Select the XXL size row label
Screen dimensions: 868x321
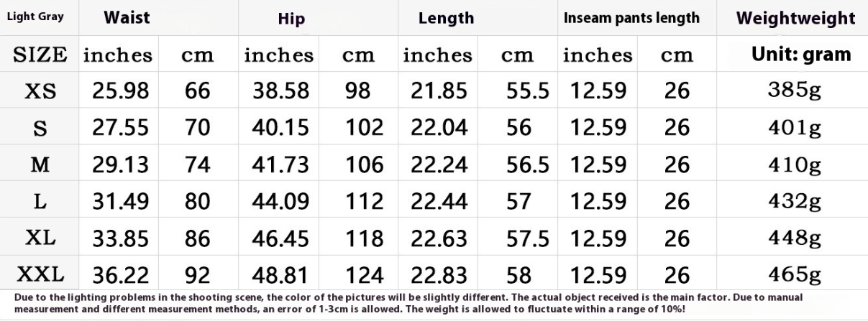point(40,274)
